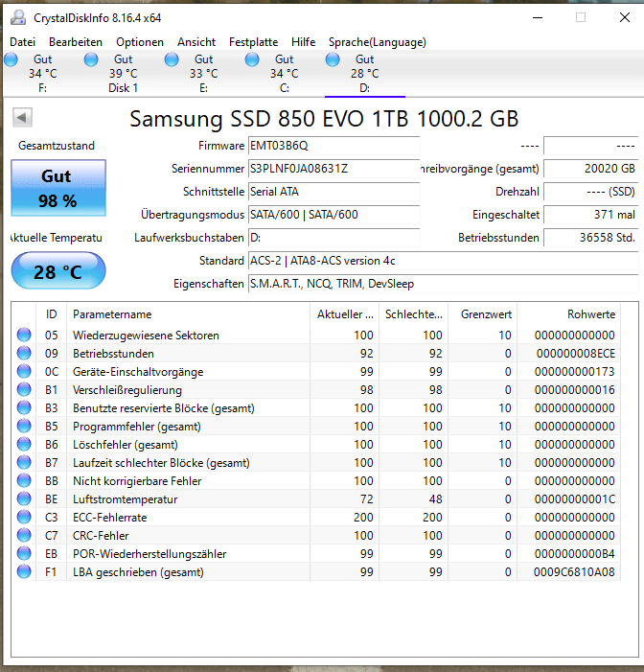Viewport: 644px width, 672px height.
Task: Click the Schnittstelle field Serial ATA
Action: pyautogui.click(x=333, y=192)
